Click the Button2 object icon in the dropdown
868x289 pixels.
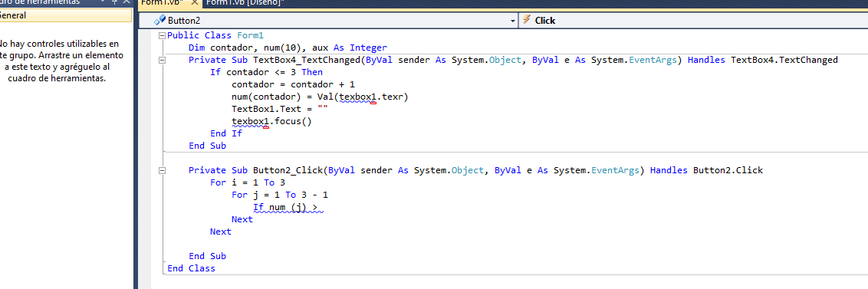159,21
